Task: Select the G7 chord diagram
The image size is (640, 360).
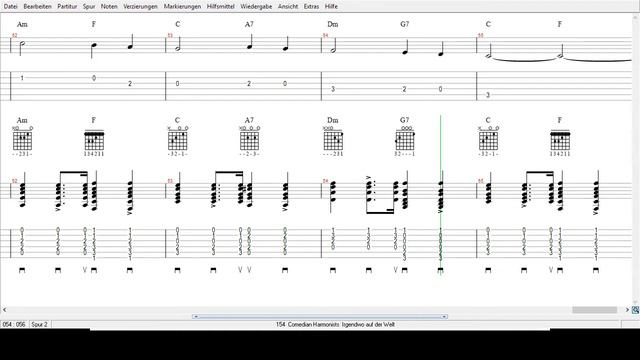Action: click(405, 141)
